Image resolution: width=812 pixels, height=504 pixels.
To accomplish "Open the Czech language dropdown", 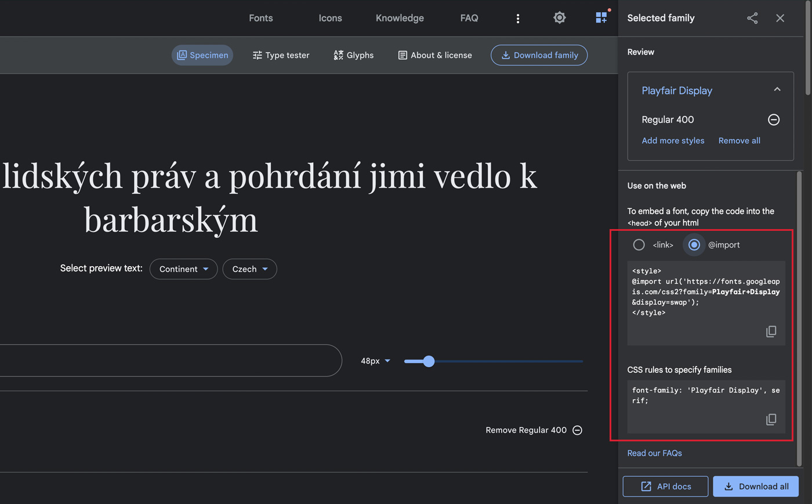I will click(249, 269).
